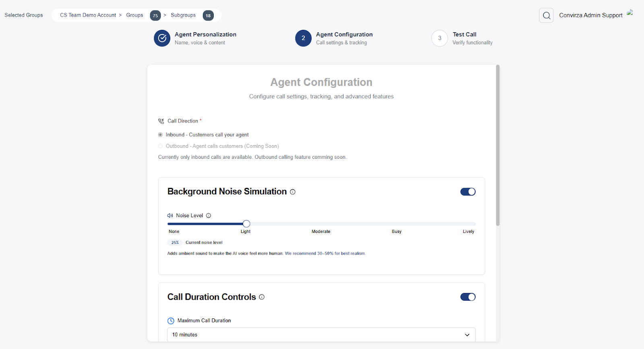Turn off the Call Duration Controls toggle
This screenshot has width=644, height=349.
point(468,297)
